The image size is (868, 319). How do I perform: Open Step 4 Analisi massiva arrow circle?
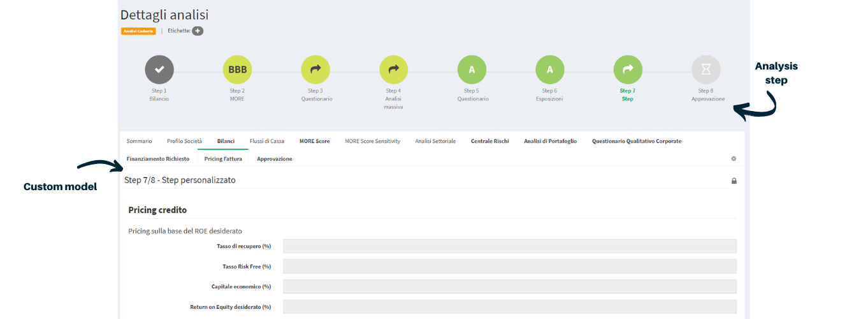point(394,70)
